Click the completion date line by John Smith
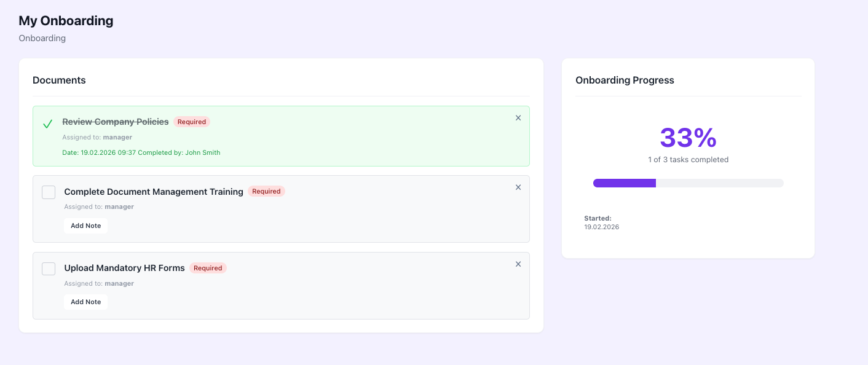 point(141,152)
